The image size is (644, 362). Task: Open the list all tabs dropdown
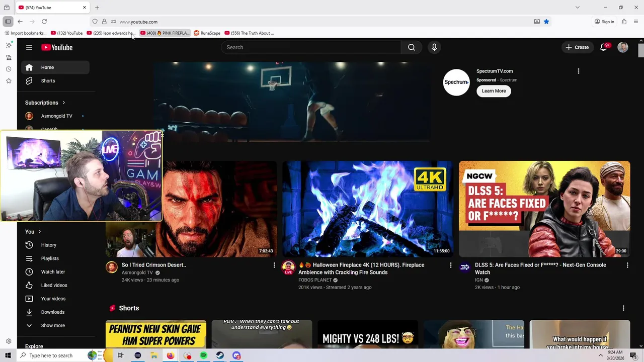click(x=578, y=8)
